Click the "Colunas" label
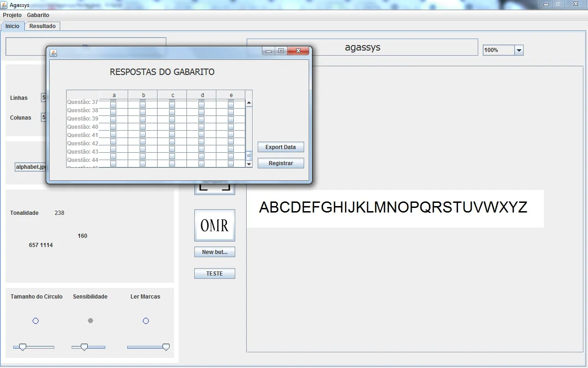The width and height of the screenshot is (588, 368). pyautogui.click(x=21, y=118)
